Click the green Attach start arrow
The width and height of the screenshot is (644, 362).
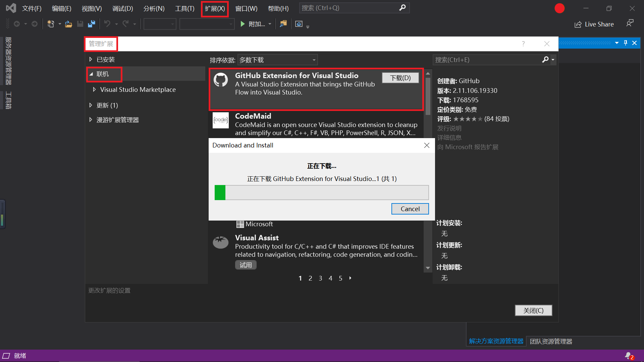(243, 24)
